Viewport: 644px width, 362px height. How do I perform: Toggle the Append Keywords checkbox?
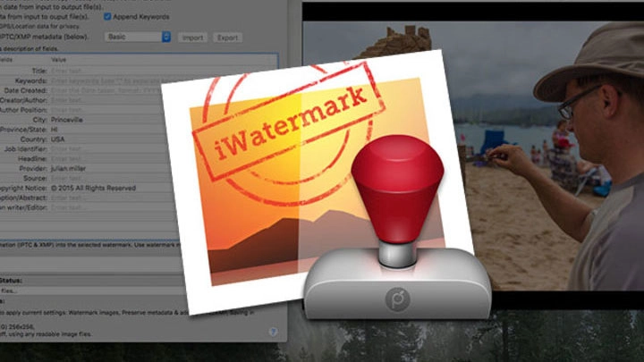coord(107,17)
